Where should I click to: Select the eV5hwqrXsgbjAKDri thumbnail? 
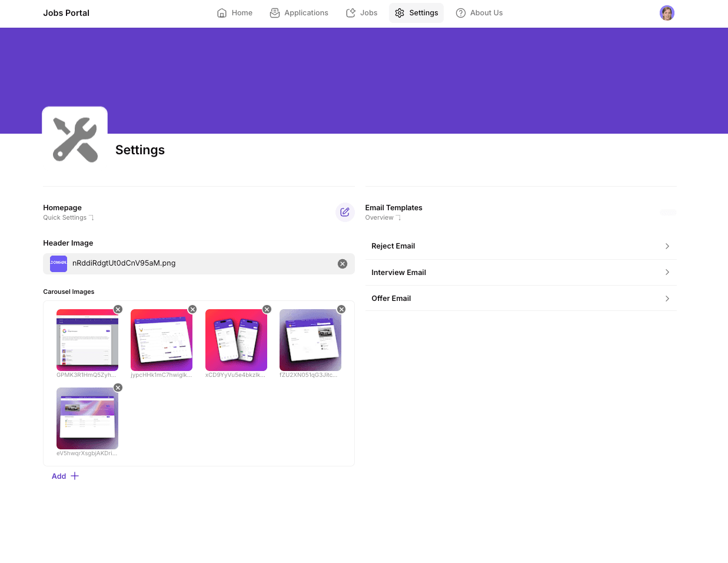(87, 418)
